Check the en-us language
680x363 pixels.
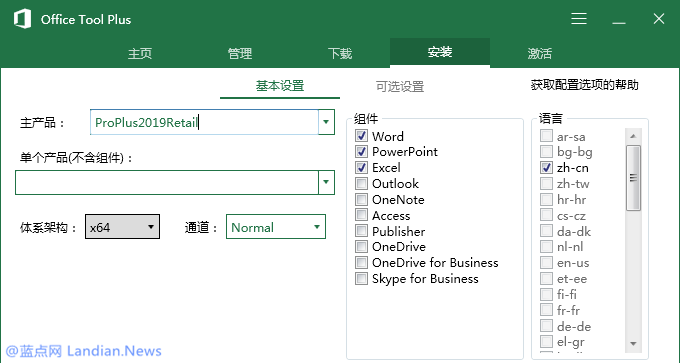tap(546, 263)
